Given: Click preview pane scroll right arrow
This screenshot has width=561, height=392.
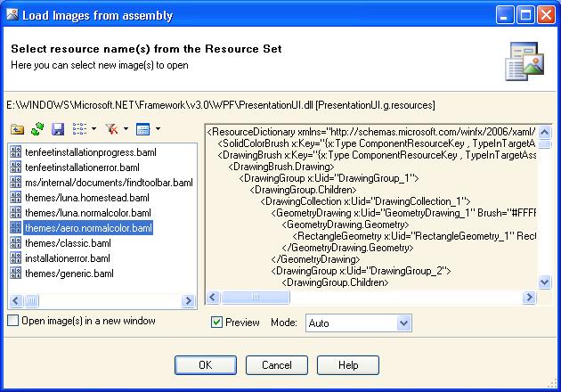Looking at the screenshot, I should 529,297.
